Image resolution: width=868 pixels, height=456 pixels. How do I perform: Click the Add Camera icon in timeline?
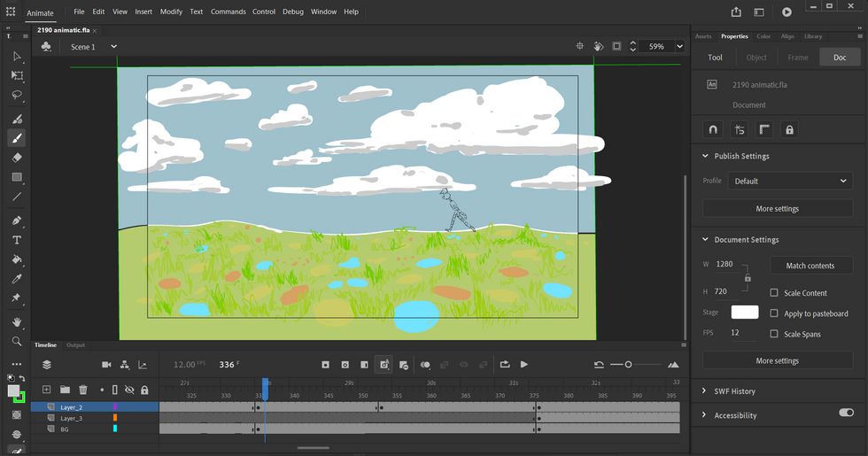coord(106,365)
